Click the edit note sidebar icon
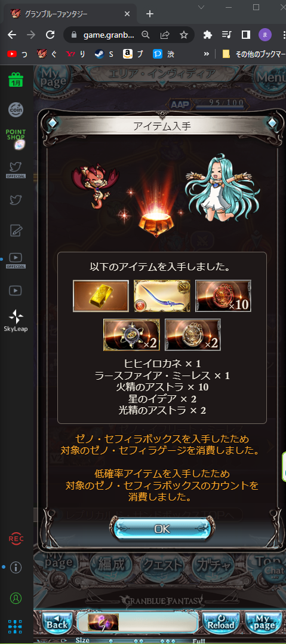Viewport: 286px width, 644px height. pos(16,230)
